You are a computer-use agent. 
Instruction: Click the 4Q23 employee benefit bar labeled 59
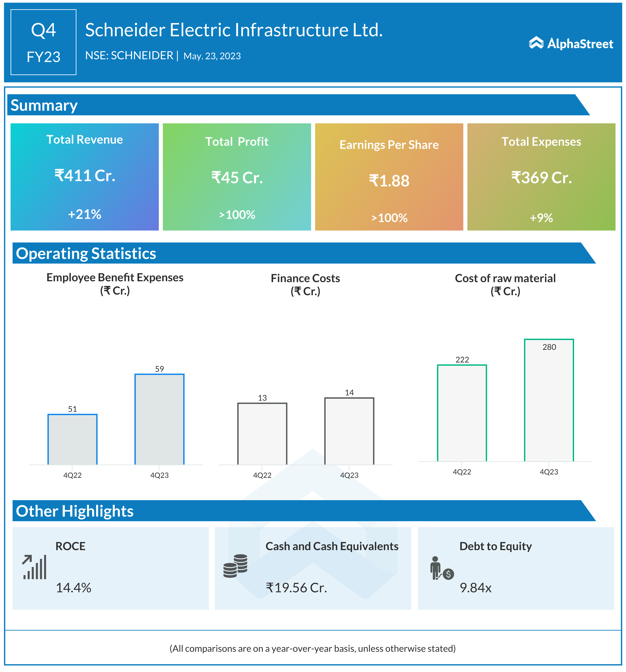point(159,419)
